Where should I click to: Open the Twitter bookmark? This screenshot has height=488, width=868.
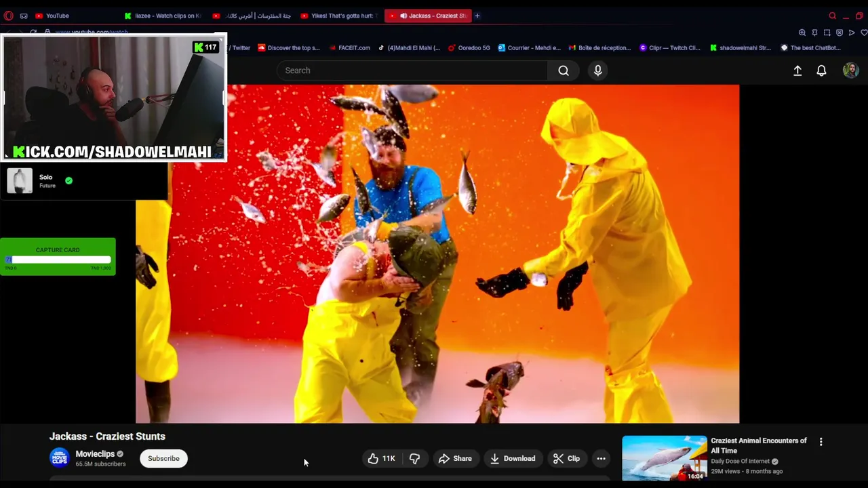coord(239,48)
